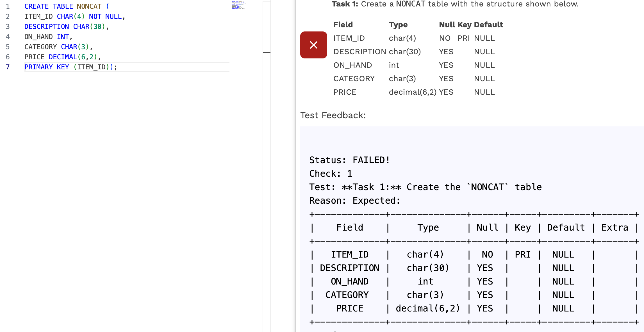The image size is (644, 332).
Task: Click the Status: FAILED! text
Action: click(349, 160)
